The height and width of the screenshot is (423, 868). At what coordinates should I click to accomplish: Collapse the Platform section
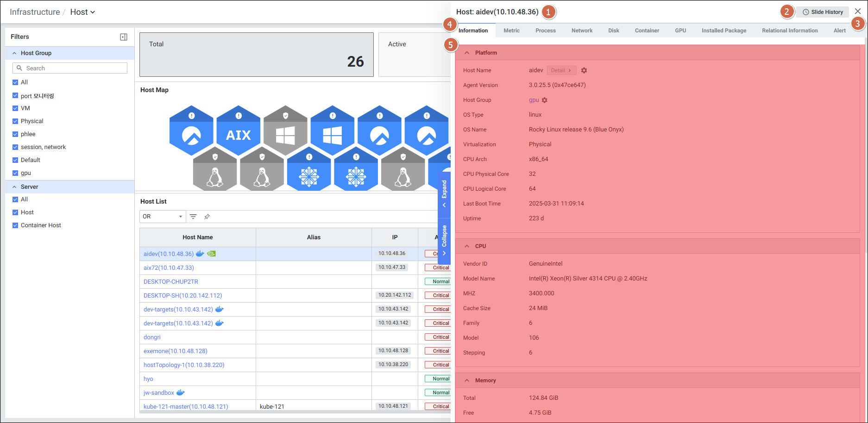click(x=467, y=53)
